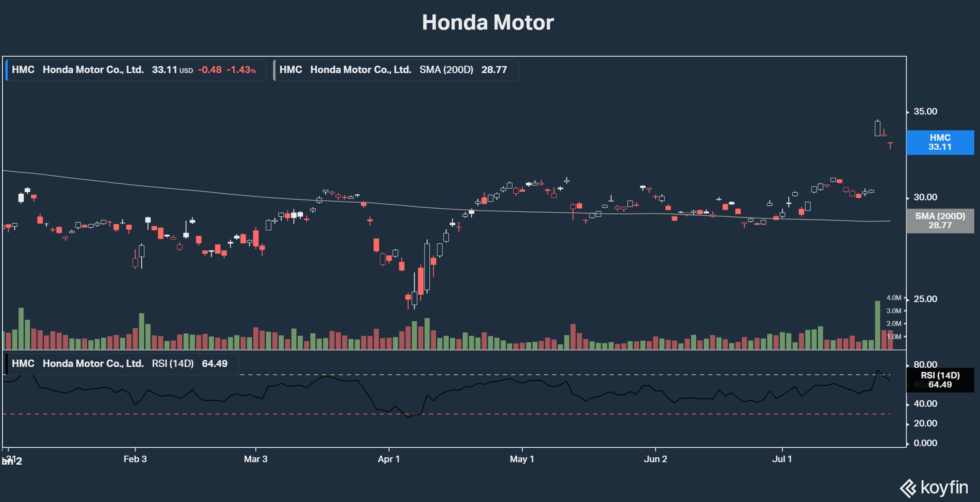Click the large white gap-up candle near 35
980x502 pixels.
click(877, 128)
